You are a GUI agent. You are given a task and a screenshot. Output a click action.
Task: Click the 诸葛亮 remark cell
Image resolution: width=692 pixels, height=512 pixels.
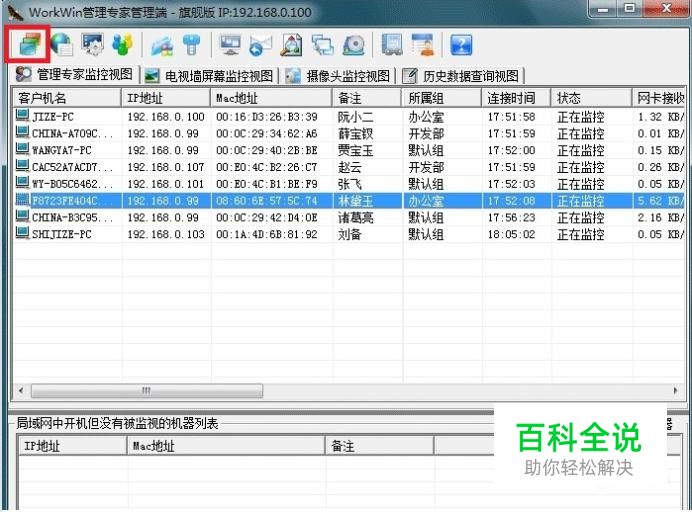click(x=355, y=218)
